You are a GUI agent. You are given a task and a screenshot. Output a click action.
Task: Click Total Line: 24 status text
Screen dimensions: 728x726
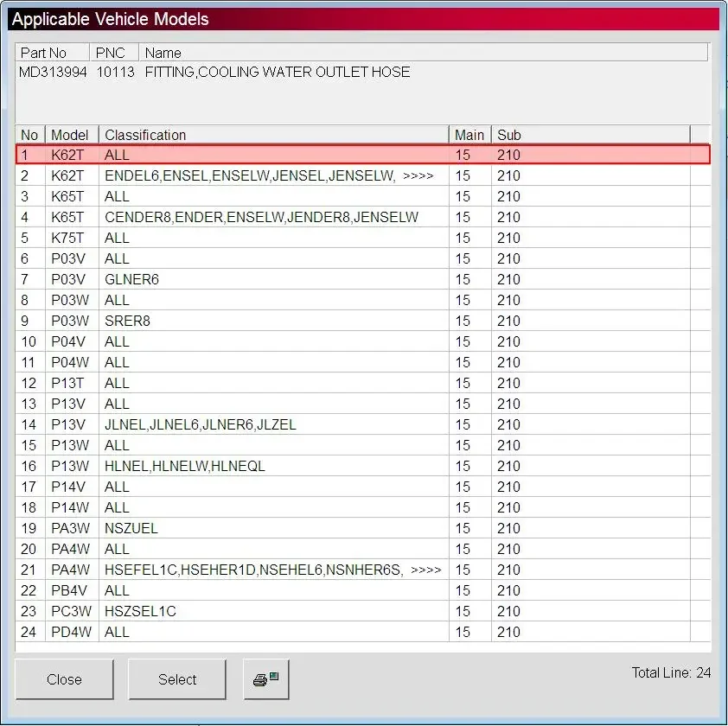671,672
